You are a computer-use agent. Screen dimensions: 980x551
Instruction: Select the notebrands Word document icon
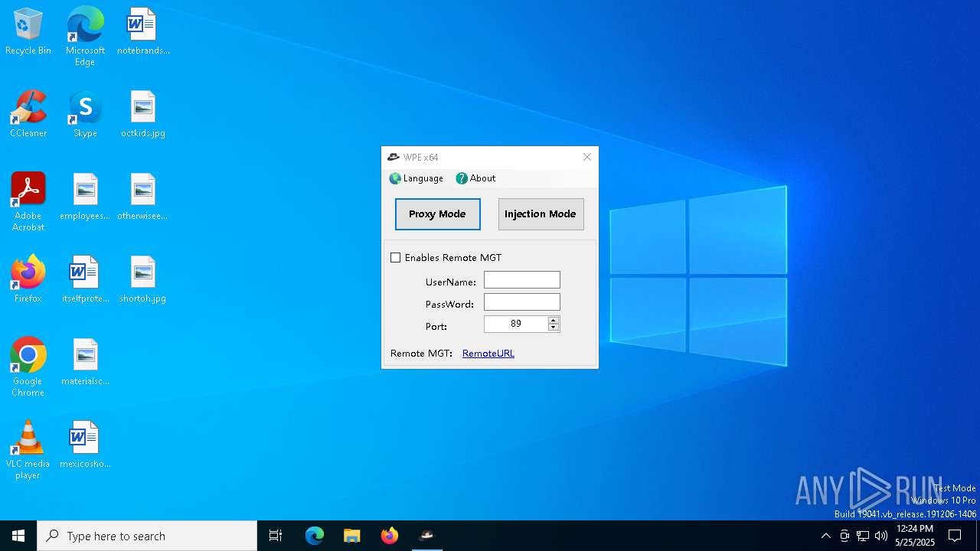(143, 31)
